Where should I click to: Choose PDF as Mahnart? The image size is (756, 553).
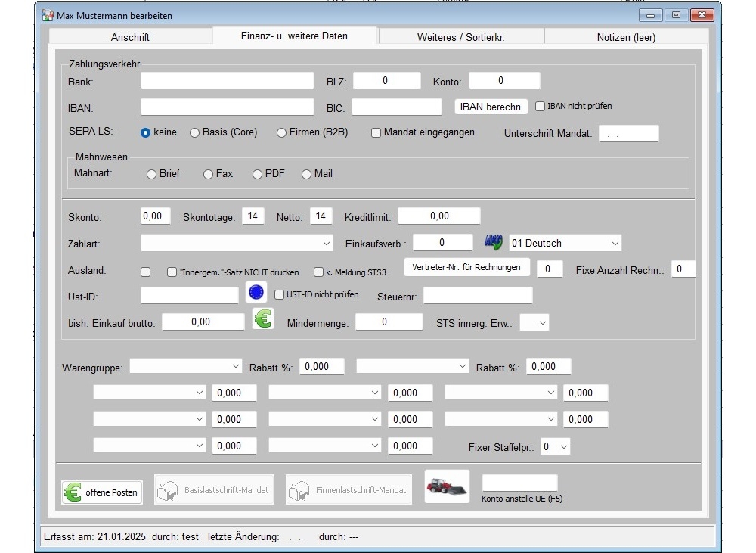click(258, 174)
